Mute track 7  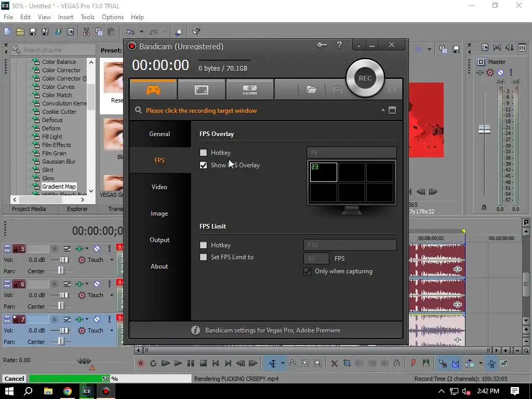[97, 320]
